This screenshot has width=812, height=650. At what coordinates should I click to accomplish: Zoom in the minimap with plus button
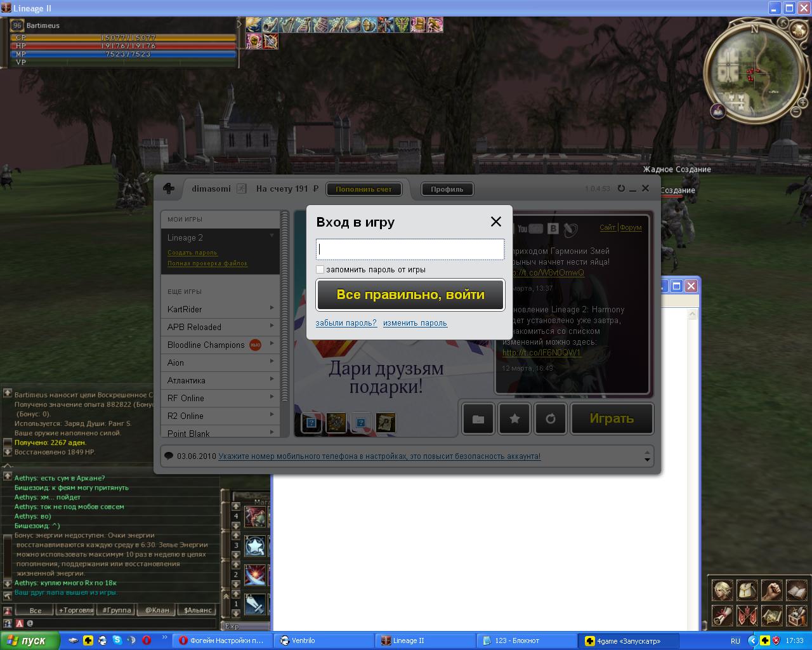(802, 102)
